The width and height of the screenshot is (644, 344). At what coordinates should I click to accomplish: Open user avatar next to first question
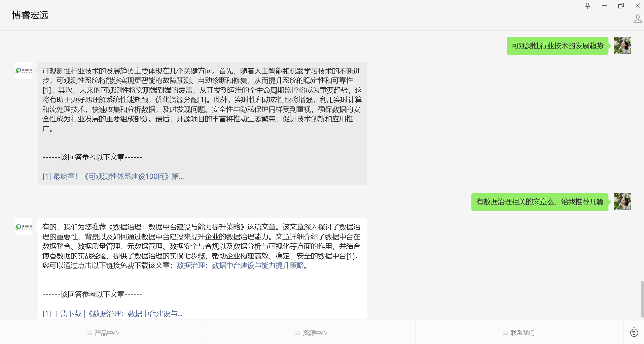click(622, 45)
